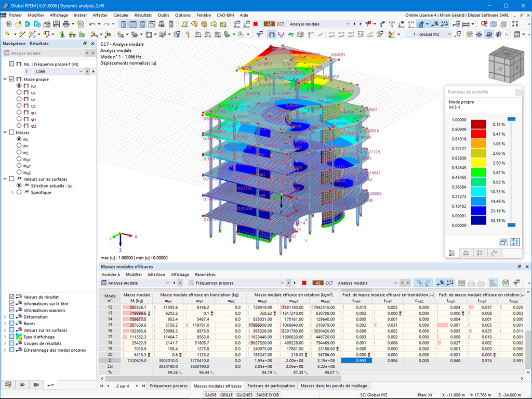Switch to the Masses dans les points de maillage tab

(334, 386)
